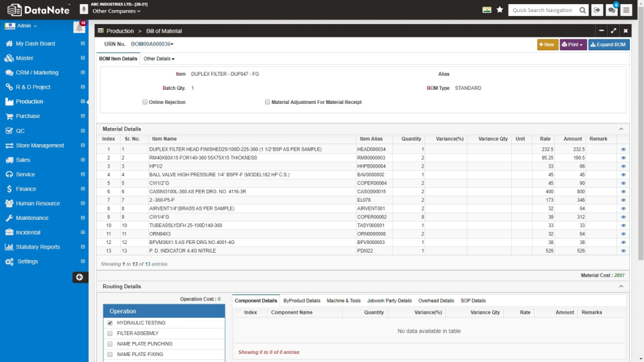Collapse the Material Details section
644x362 pixels.
click(621, 129)
